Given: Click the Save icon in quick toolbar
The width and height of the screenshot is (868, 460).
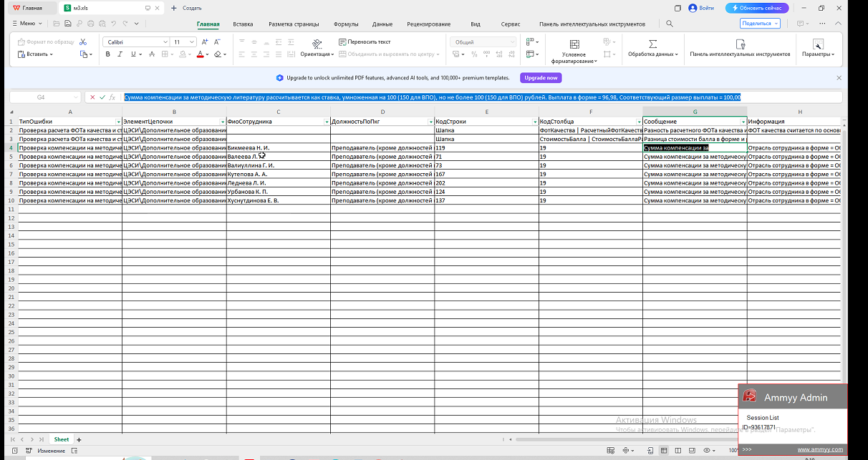Looking at the screenshot, I should (67, 24).
